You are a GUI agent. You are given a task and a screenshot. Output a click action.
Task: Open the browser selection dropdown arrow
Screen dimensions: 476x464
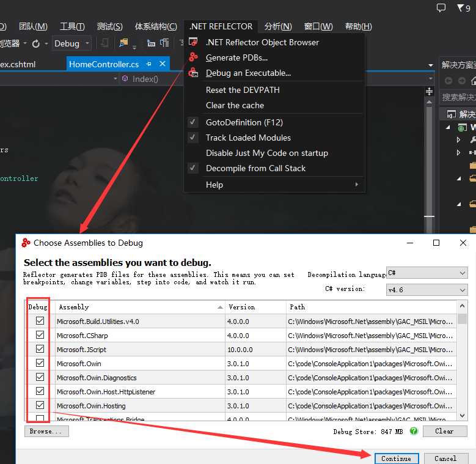(x=25, y=43)
